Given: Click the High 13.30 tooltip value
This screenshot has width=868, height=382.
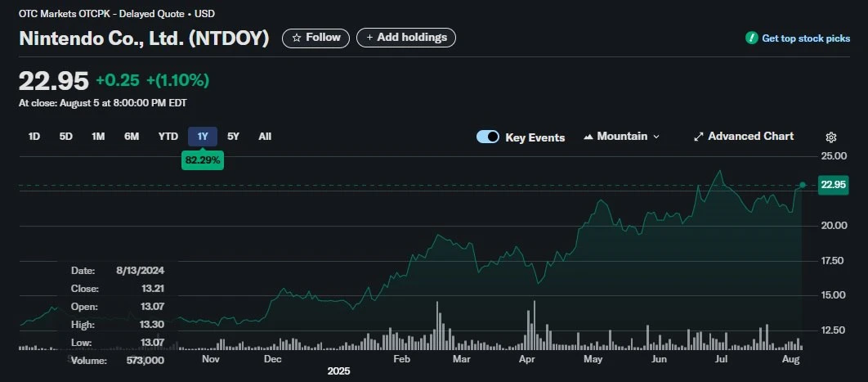Looking at the screenshot, I should [152, 325].
